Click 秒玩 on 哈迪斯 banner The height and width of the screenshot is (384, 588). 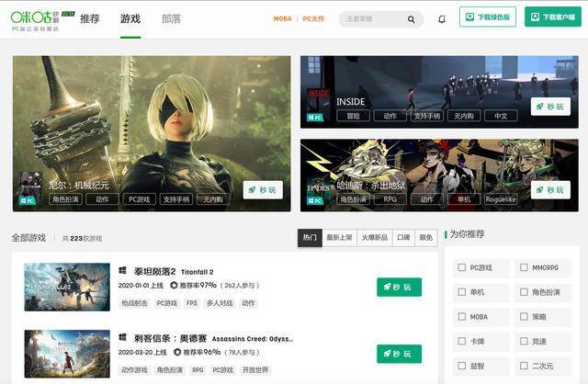tap(550, 190)
